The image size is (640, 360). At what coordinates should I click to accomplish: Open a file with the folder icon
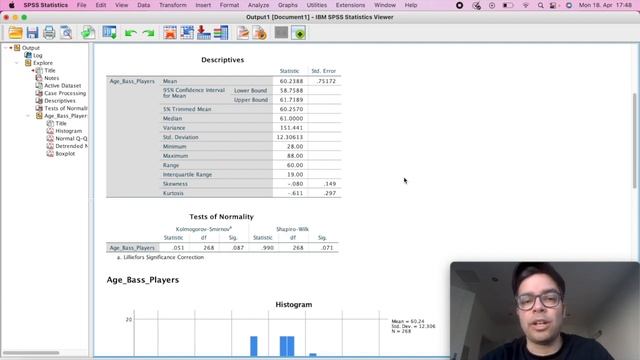(16, 33)
